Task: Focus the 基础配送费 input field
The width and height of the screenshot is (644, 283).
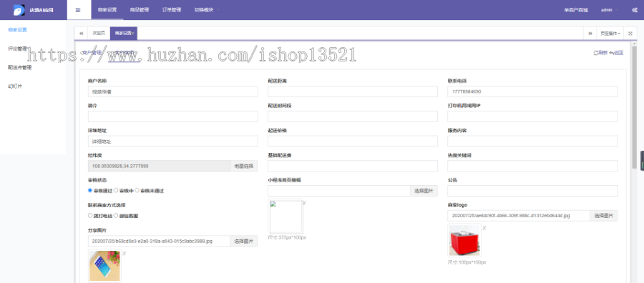Action: [x=353, y=166]
